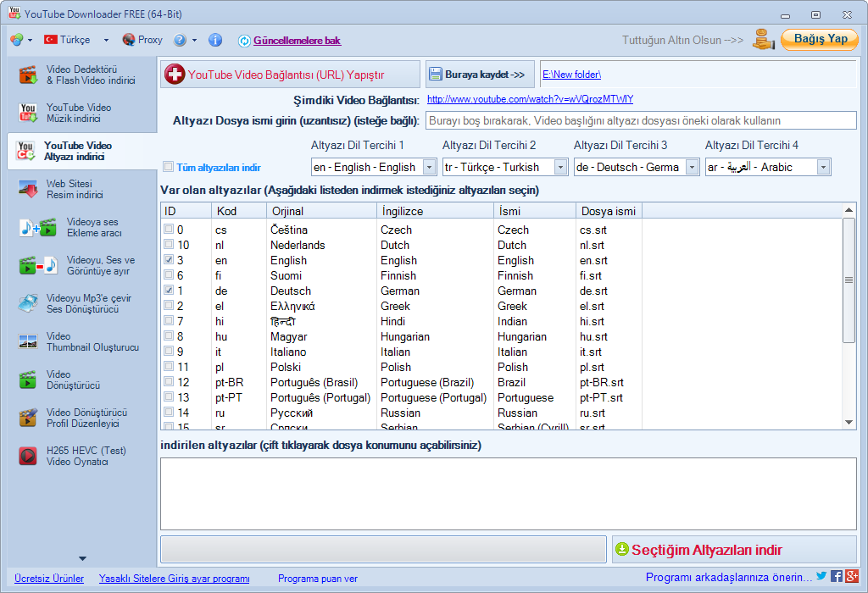Viewport: 868px width, 593px height.
Task: Click the YouTube Müzik indirici icon
Action: 28,113
